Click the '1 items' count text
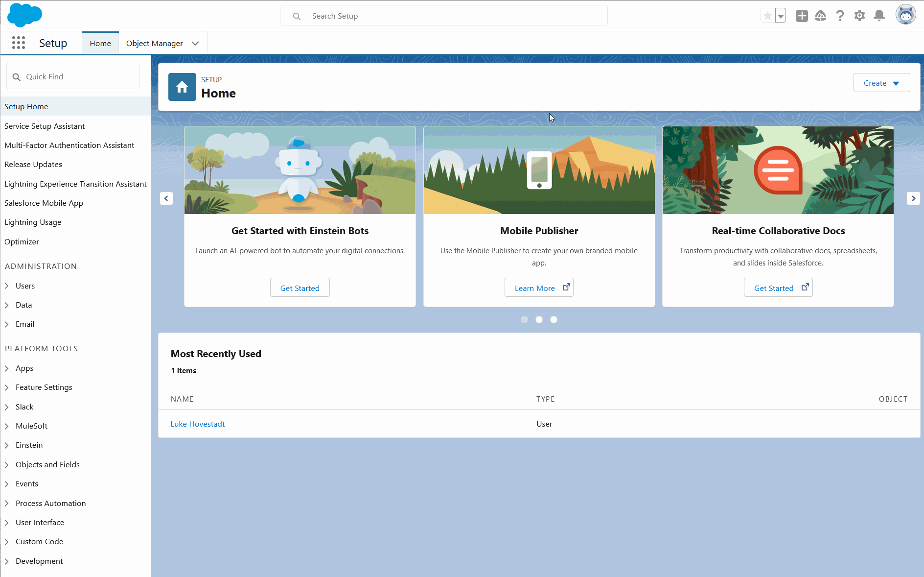Image resolution: width=924 pixels, height=577 pixels. 184,371
